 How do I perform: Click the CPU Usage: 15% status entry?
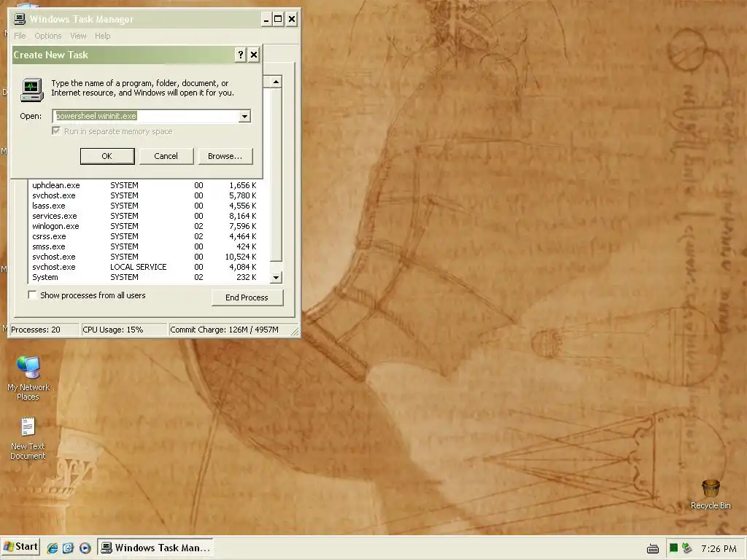tap(124, 330)
